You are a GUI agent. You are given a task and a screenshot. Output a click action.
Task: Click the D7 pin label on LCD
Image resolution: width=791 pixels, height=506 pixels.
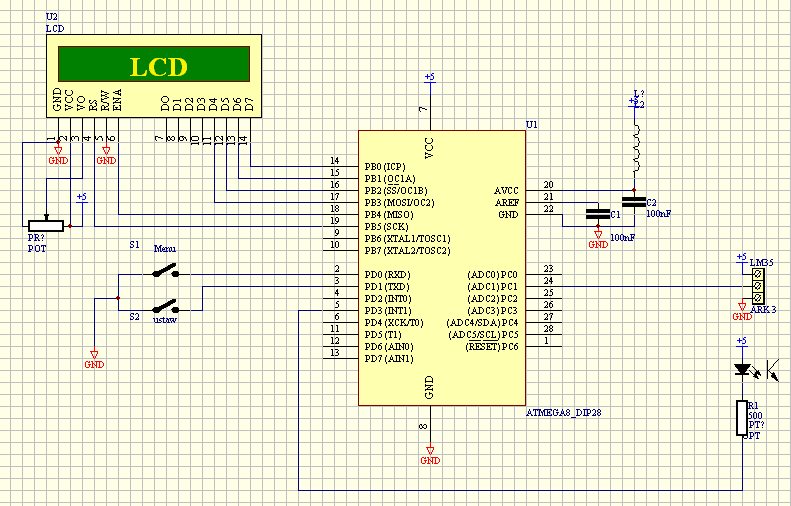tap(249, 104)
